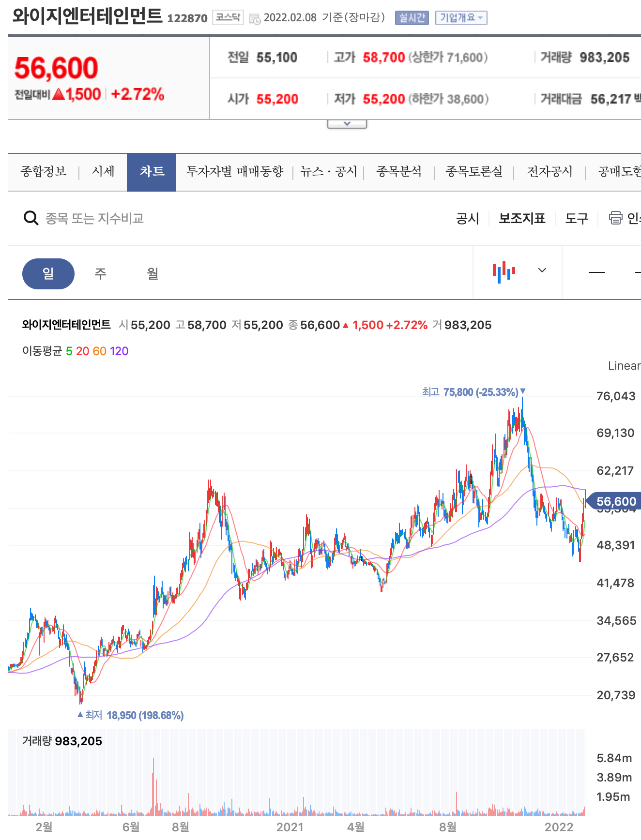The width and height of the screenshot is (641, 840).
Task: Click the 5.84m volume axis label
Action: (614, 758)
